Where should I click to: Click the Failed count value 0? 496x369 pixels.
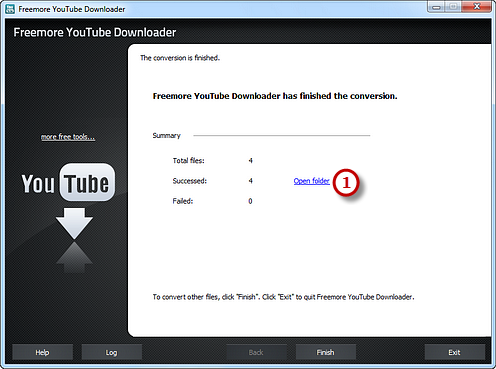point(250,201)
